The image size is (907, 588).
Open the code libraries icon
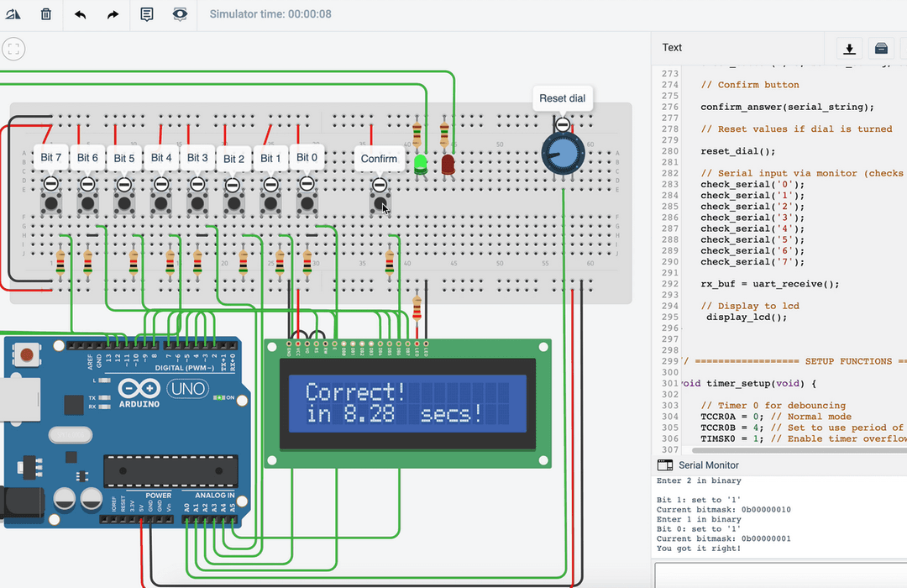881,48
